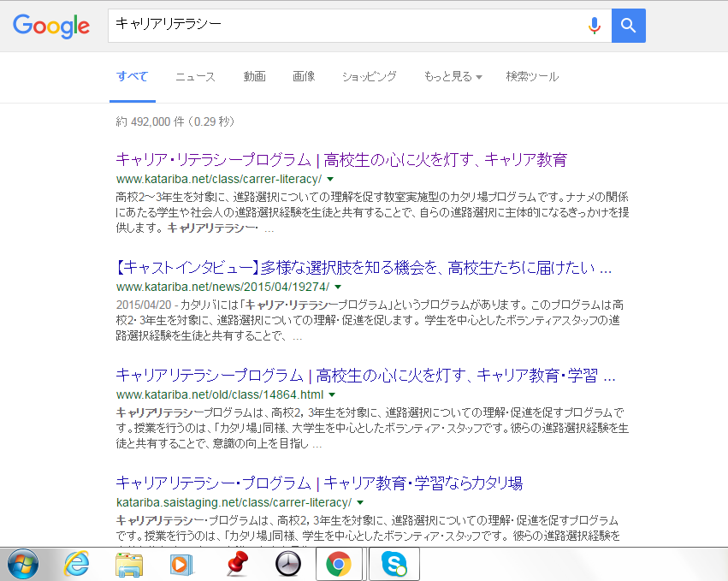728x581 pixels.
Task: Click URL text katariba.saistaging.net/class/carrer-literacy/
Action: point(234,502)
